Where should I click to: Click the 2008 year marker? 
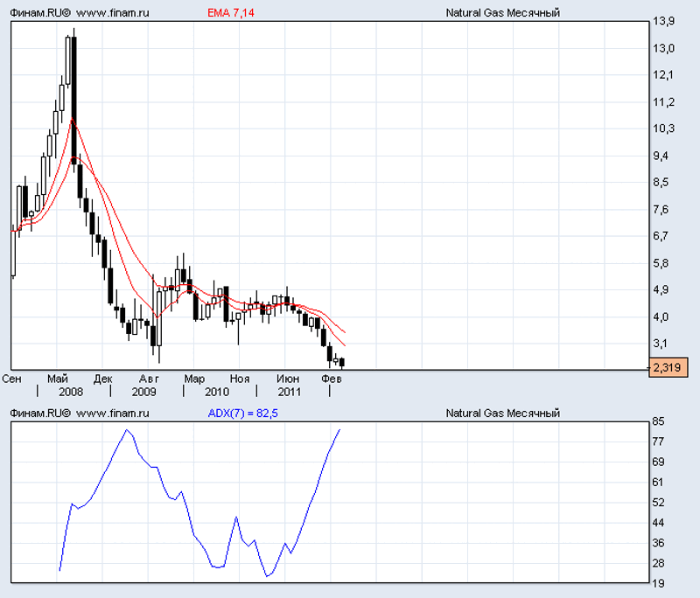point(71,392)
